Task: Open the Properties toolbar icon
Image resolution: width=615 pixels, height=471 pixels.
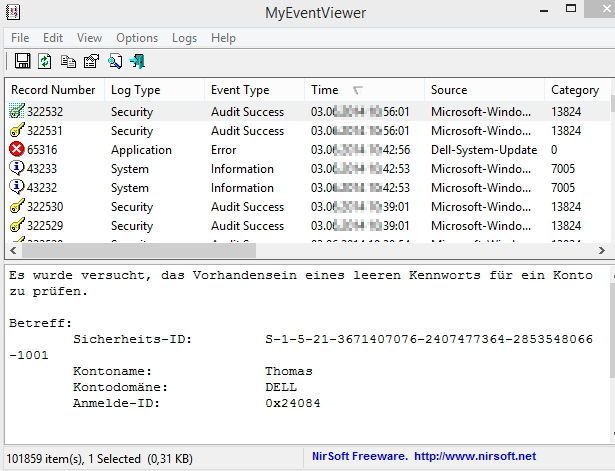Action: pos(91,61)
